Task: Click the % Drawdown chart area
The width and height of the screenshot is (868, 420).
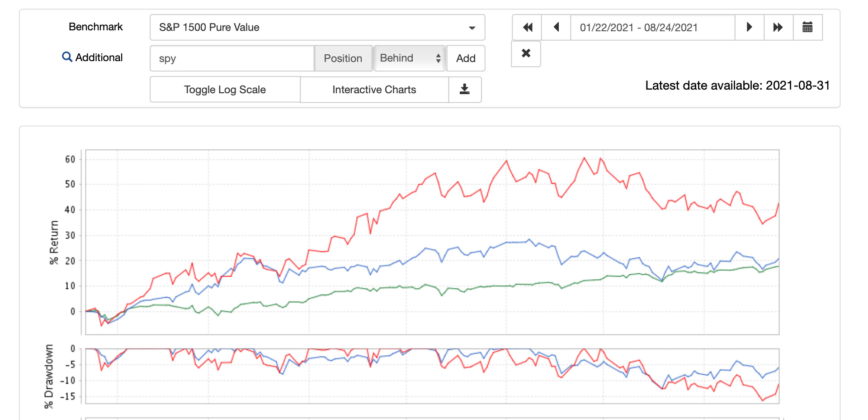Action: coord(432,376)
